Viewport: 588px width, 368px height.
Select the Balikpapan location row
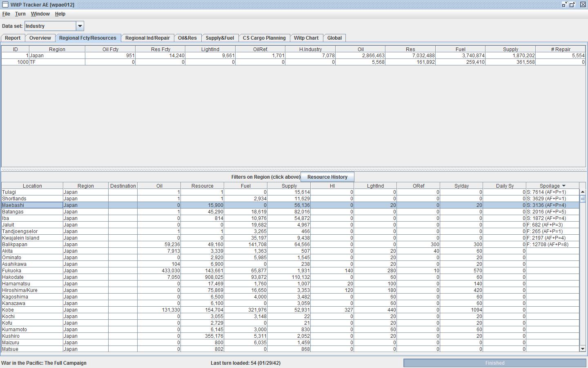click(x=290, y=245)
